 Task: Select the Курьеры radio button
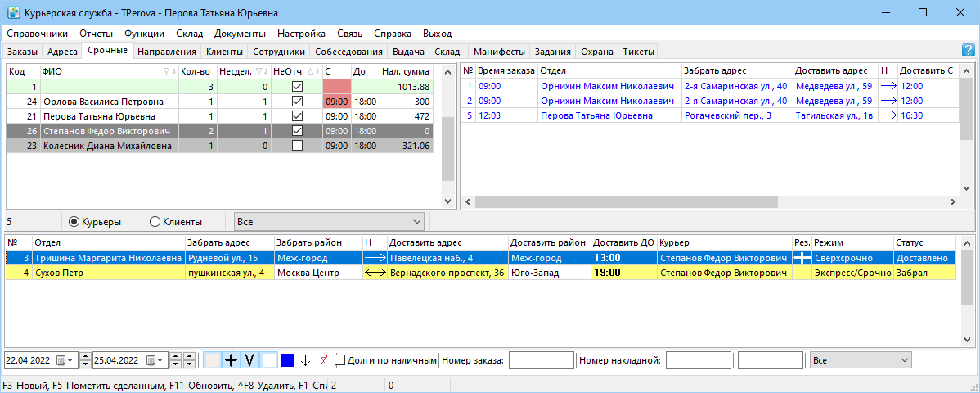click(74, 222)
